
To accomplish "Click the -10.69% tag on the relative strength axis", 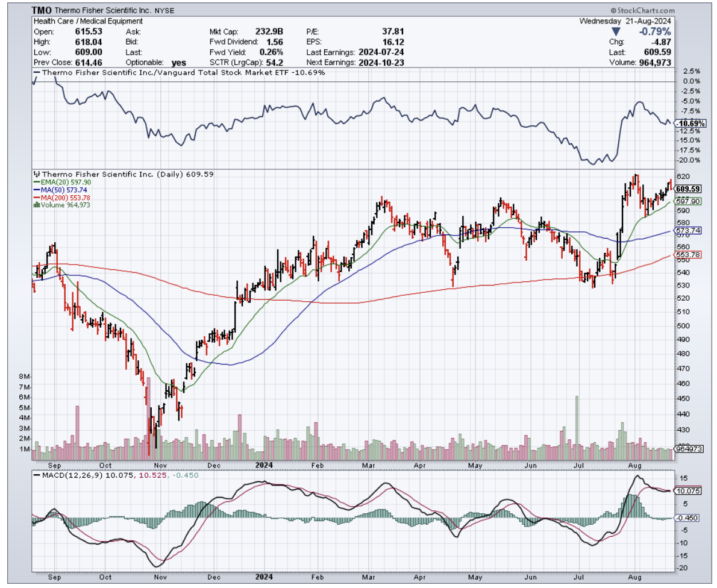I will pyautogui.click(x=689, y=123).
